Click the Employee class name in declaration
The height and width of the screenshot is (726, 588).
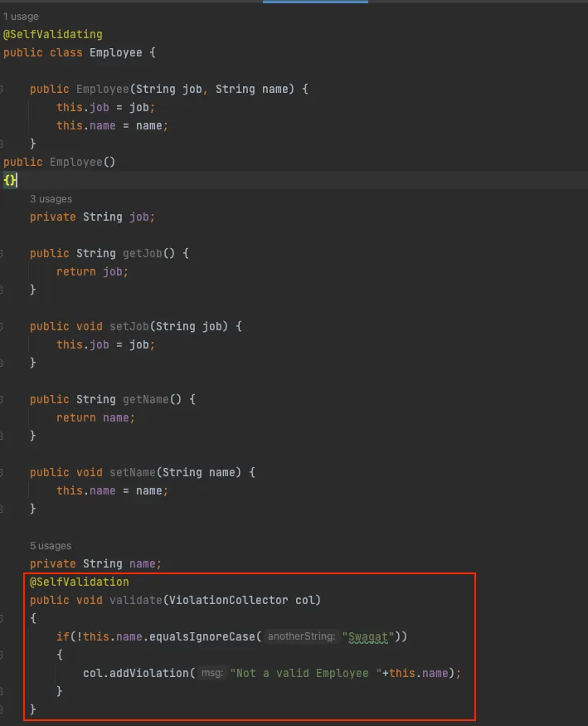(x=115, y=52)
